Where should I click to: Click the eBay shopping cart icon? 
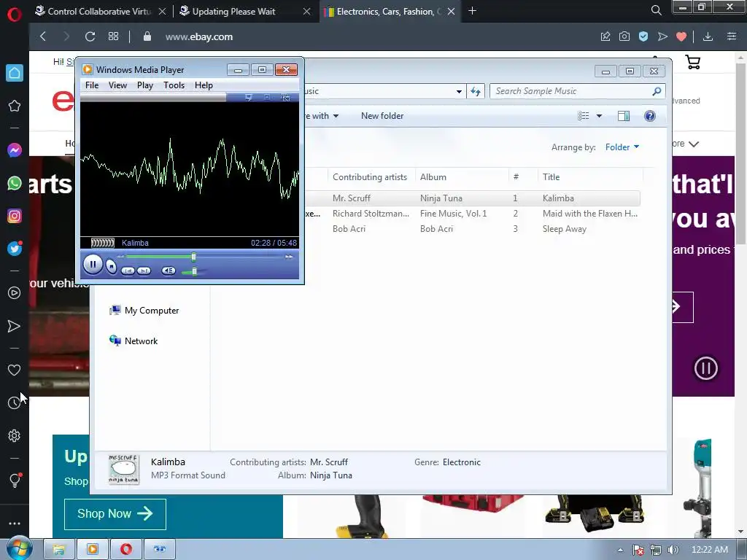coord(693,62)
